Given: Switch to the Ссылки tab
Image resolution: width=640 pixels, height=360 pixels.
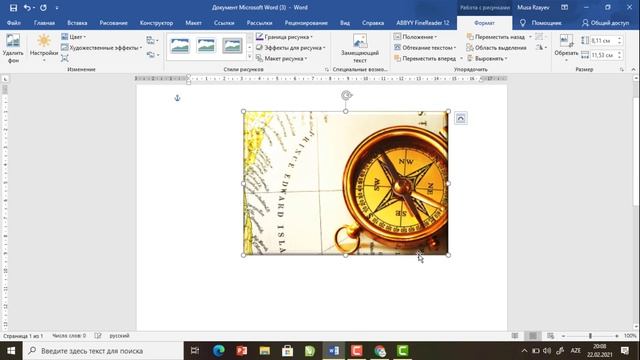Looking at the screenshot, I should click(224, 23).
